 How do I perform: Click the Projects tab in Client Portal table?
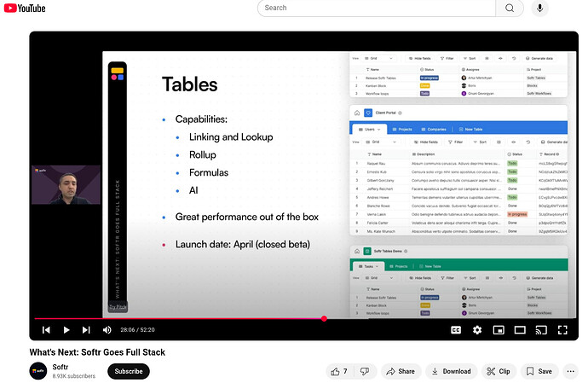(x=402, y=129)
